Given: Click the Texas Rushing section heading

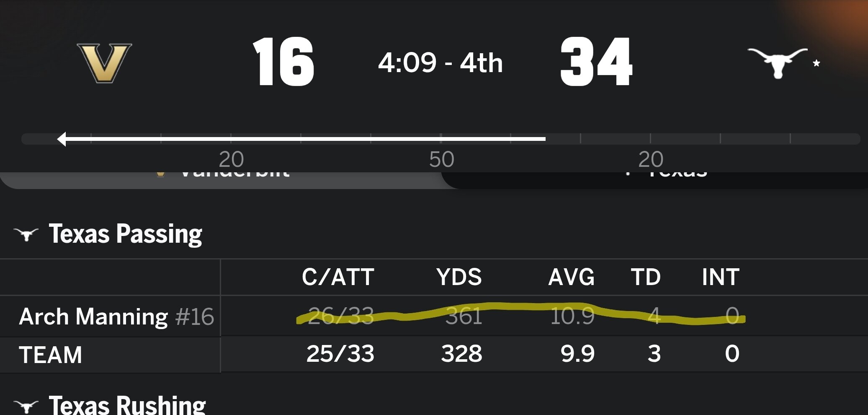Looking at the screenshot, I should tap(127, 405).
